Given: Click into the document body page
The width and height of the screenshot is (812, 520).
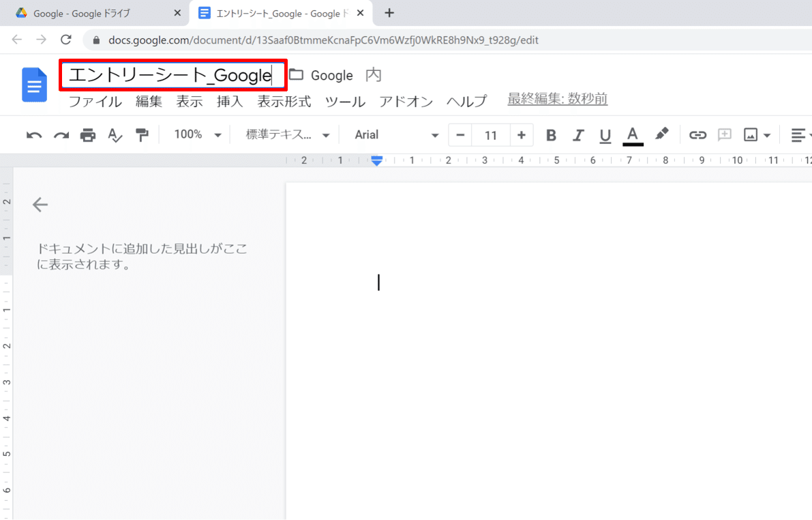Looking at the screenshot, I should [549, 351].
